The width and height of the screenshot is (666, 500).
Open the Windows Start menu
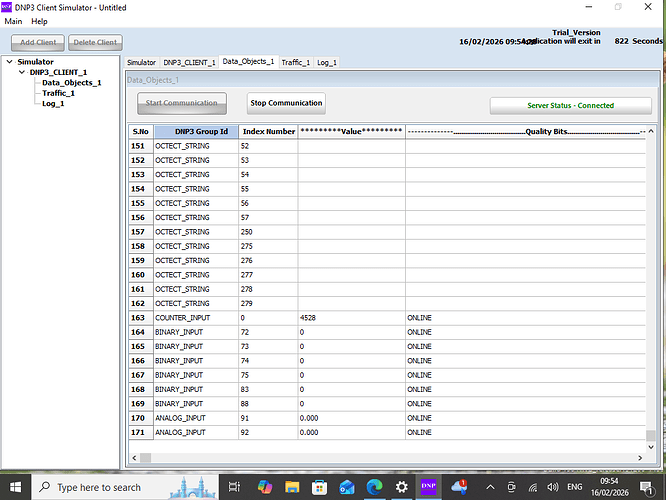16,486
